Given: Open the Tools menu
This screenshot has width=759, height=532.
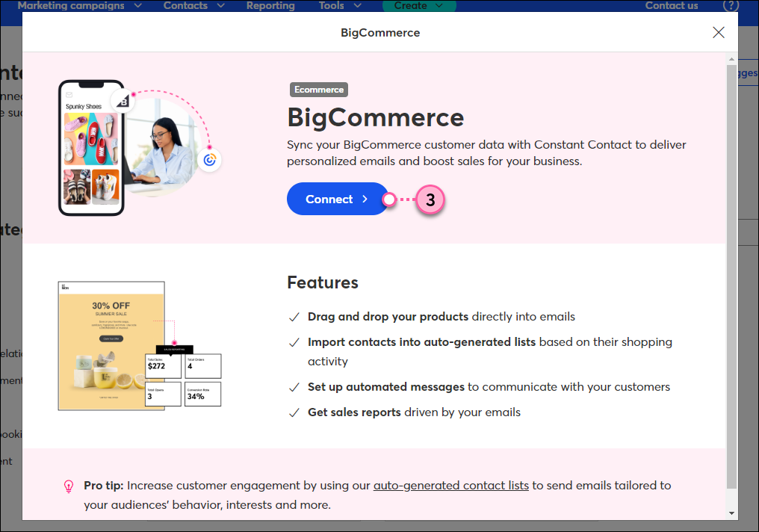Looking at the screenshot, I should [331, 6].
